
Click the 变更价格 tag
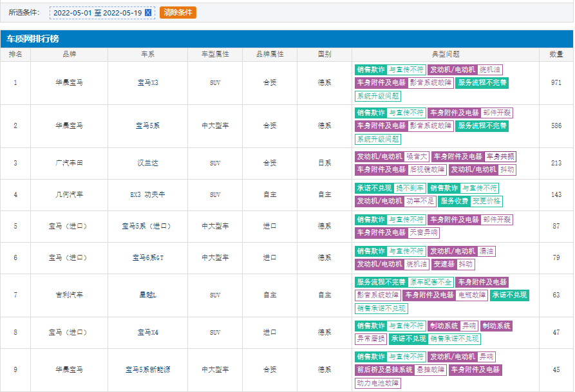coord(486,201)
